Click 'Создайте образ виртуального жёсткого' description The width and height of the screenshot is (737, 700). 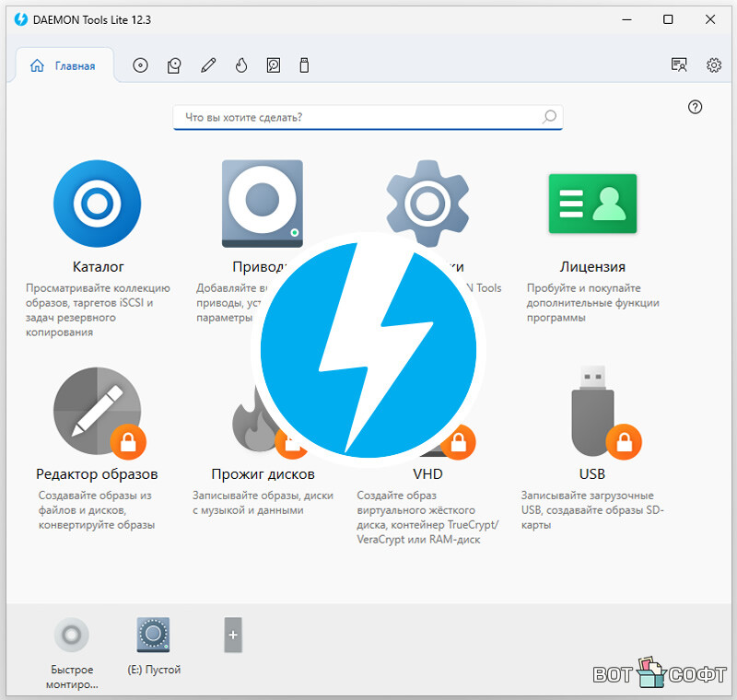coord(427,518)
